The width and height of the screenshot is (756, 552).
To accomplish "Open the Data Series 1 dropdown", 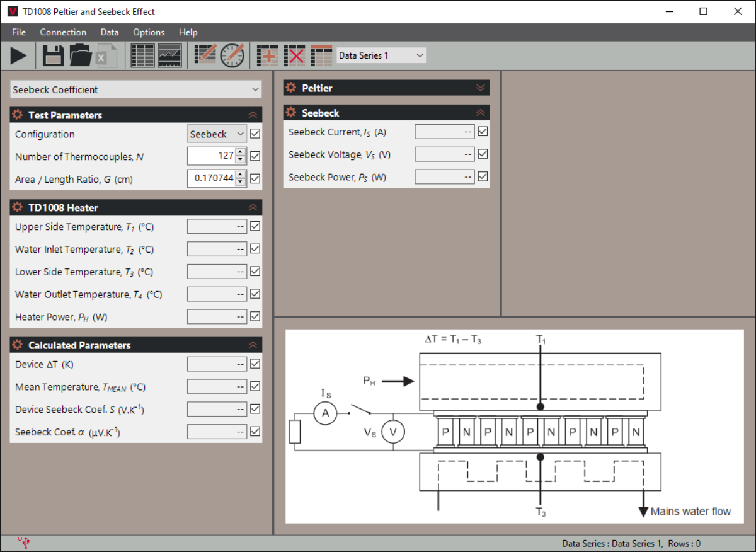I will coord(381,55).
